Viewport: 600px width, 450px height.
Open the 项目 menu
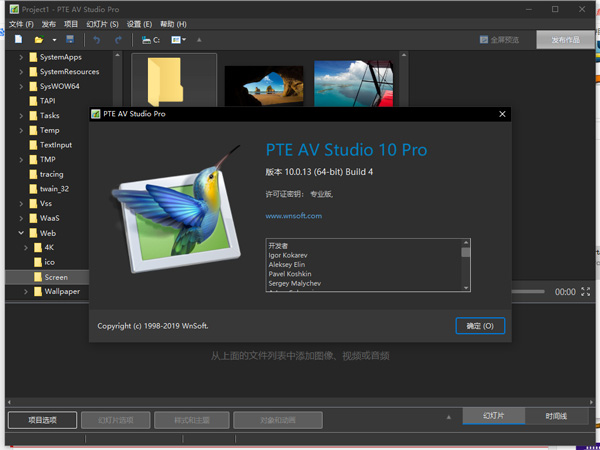click(x=71, y=24)
